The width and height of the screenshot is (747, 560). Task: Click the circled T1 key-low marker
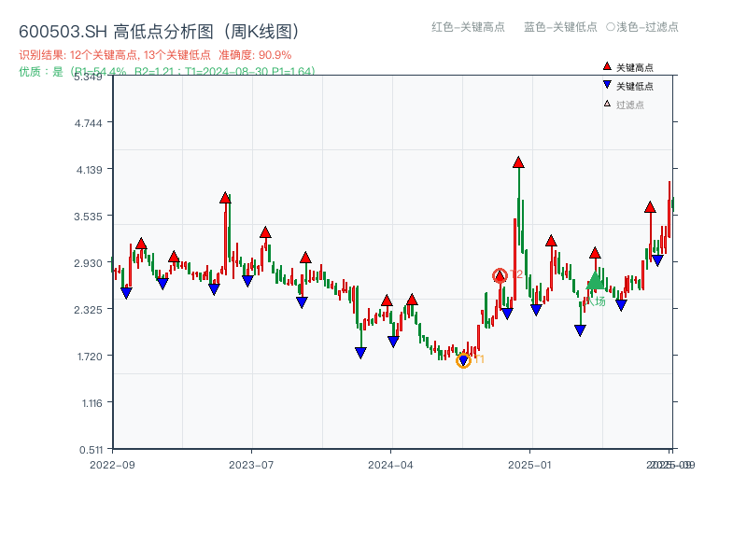465,360
